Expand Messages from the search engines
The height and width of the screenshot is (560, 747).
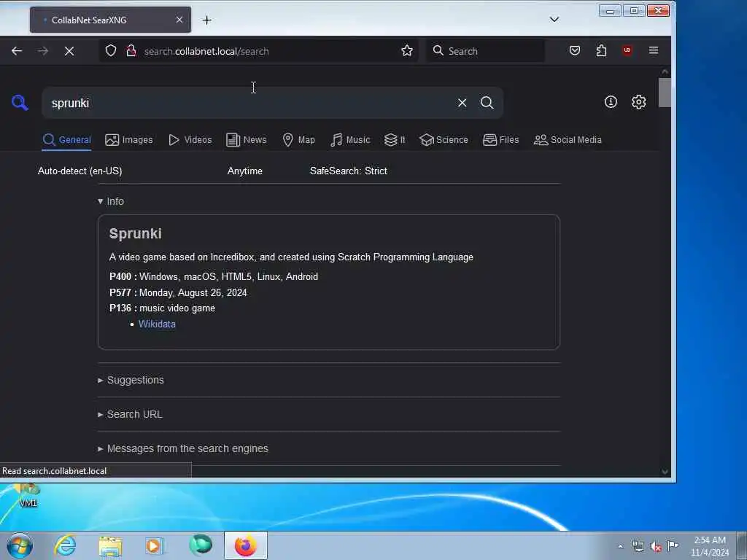click(183, 448)
